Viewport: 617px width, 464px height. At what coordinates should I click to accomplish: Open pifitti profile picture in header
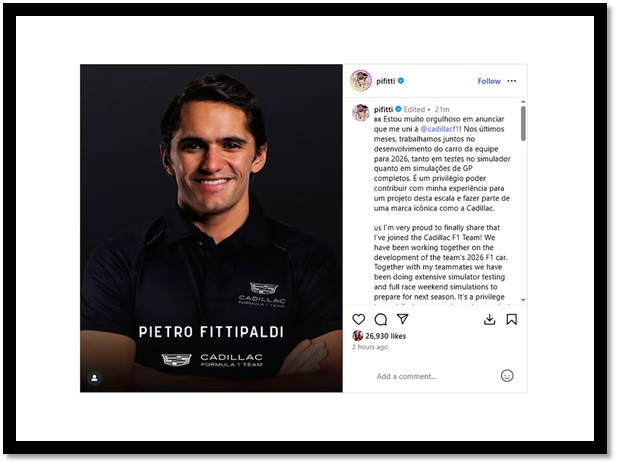(361, 81)
